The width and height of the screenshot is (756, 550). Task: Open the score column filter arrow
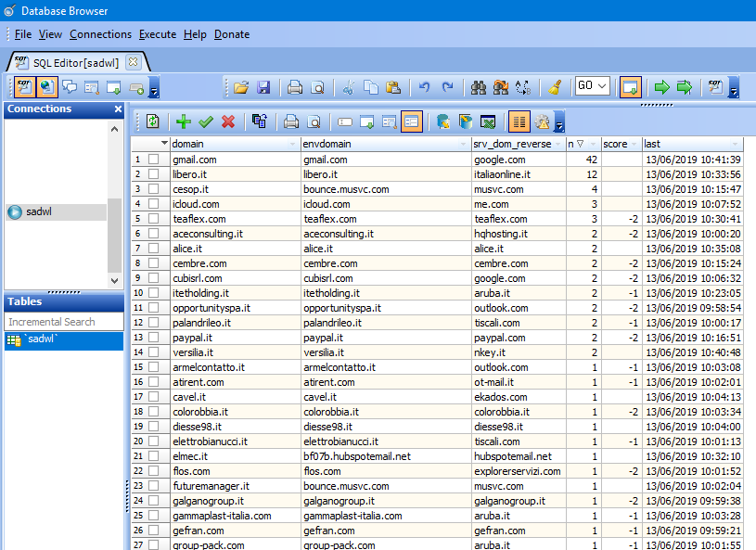[634, 144]
